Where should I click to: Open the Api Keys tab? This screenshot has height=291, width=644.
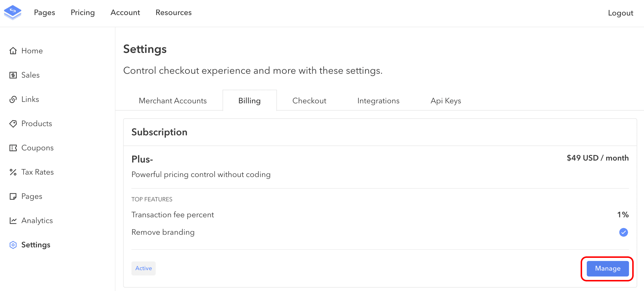click(x=446, y=100)
